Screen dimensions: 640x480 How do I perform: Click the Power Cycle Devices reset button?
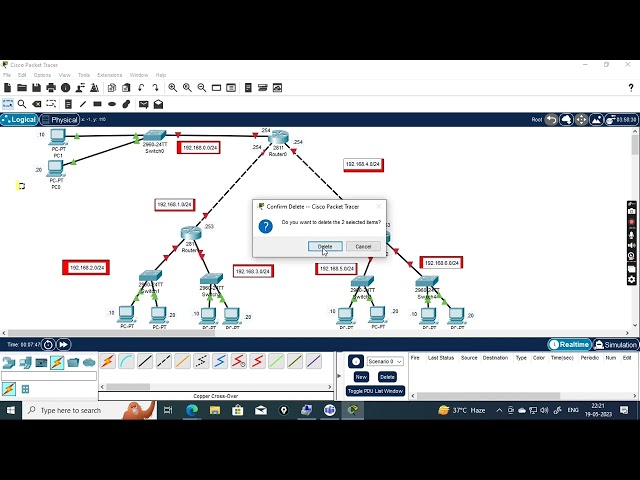click(48, 344)
